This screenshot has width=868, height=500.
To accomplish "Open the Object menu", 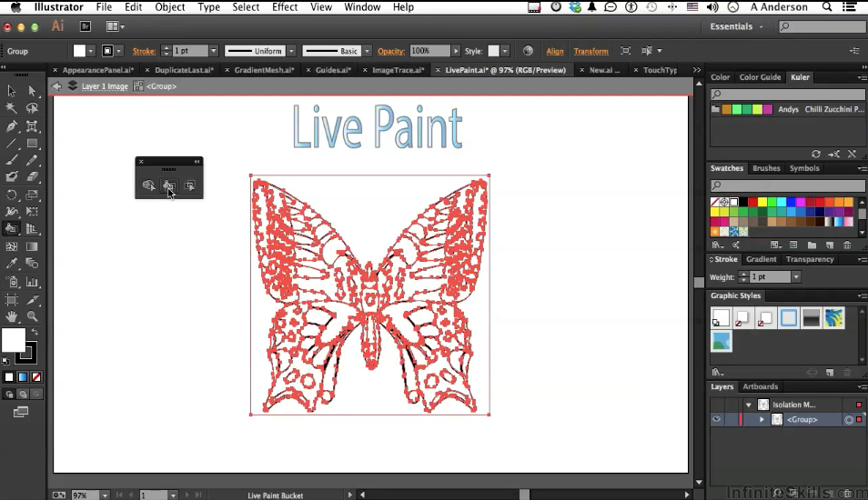I will click(169, 7).
